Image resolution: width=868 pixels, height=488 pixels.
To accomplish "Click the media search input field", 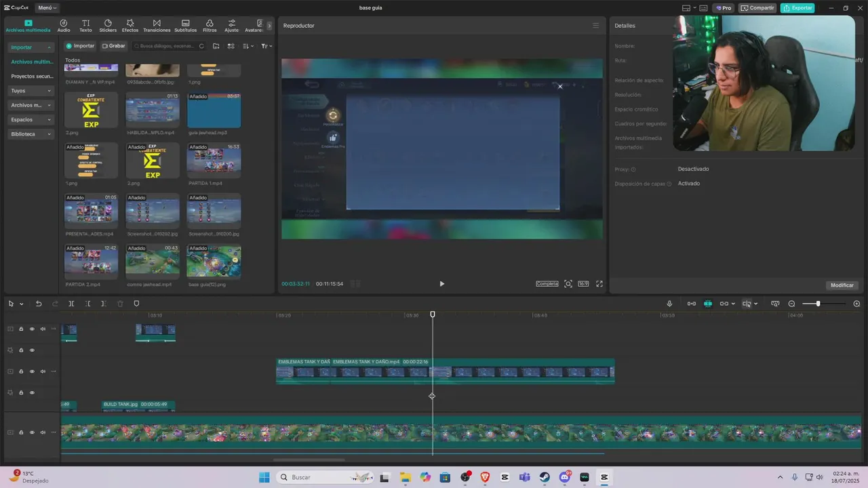I will (167, 46).
